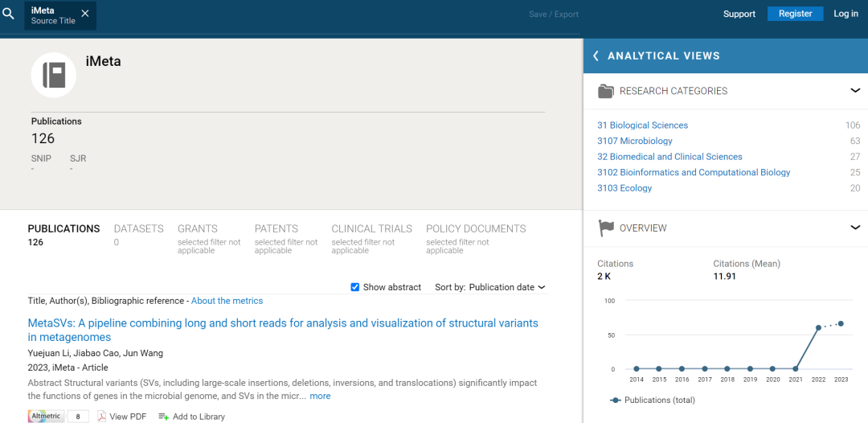Click the SJR metric label

78,158
